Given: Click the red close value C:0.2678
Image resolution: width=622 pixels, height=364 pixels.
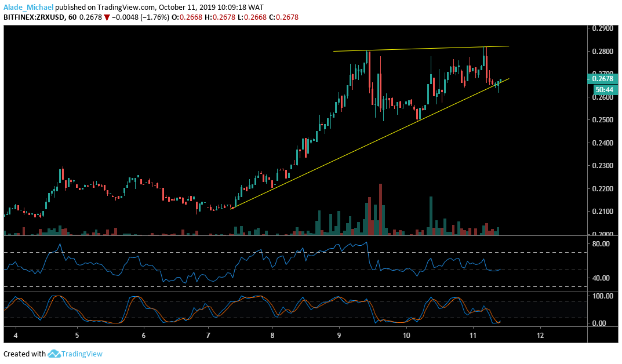Looking at the screenshot, I should [x=285, y=17].
